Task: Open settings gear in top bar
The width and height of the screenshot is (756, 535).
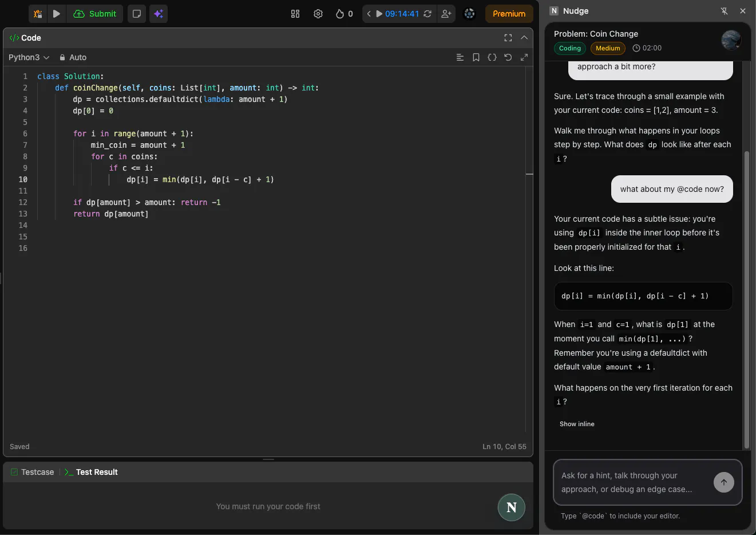Action: tap(318, 14)
